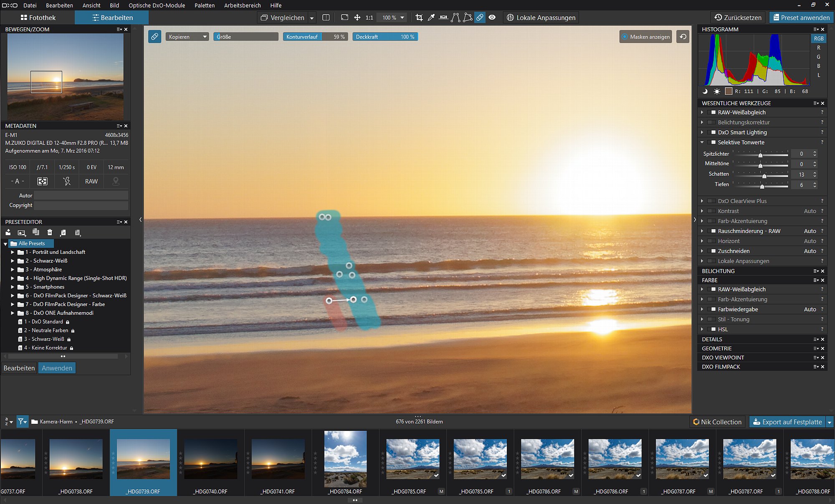835x504 pixels.
Task: Toggle the repair tool in the top toolbar
Action: click(480, 18)
